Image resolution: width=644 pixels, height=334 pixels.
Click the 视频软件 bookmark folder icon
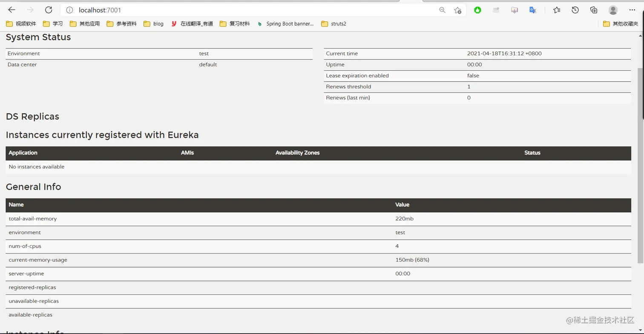click(9, 24)
